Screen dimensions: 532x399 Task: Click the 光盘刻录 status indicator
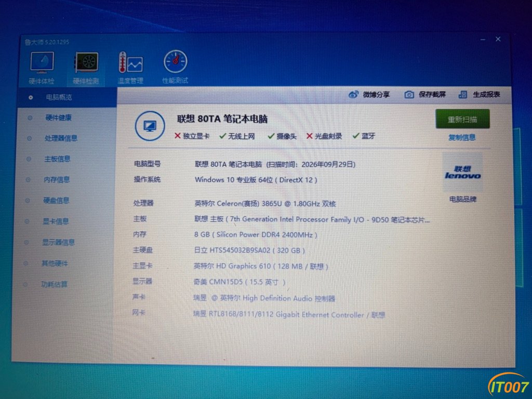(324, 136)
